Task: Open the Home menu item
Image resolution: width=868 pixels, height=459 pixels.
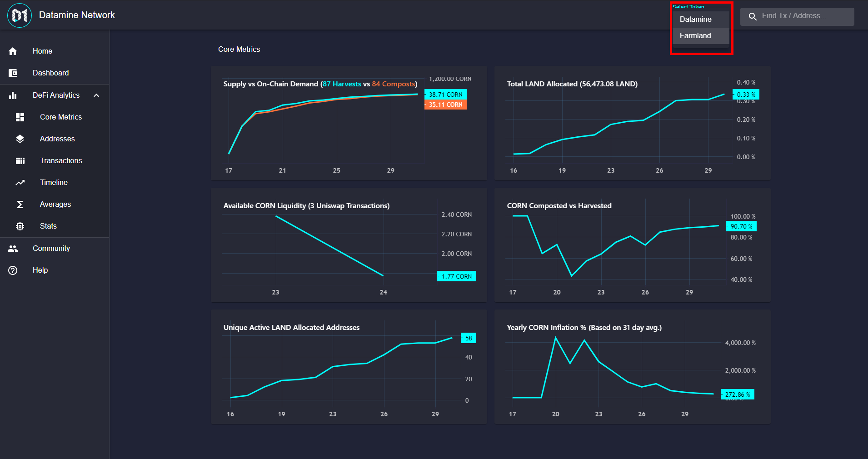Action: (55, 51)
